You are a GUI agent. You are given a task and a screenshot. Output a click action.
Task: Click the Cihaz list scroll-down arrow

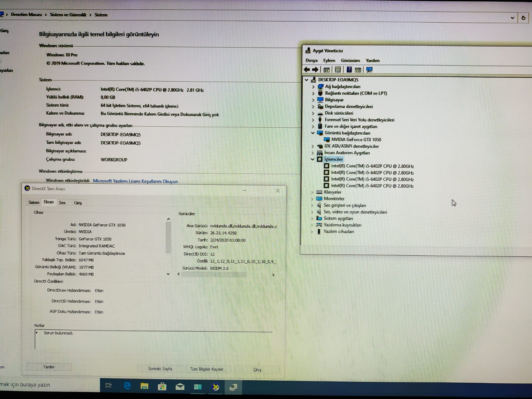click(168, 274)
